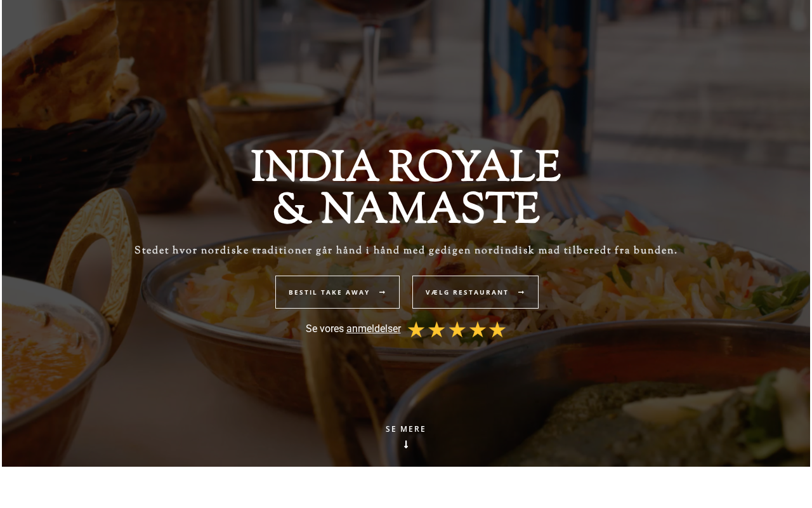Click the NAMASTE heading word

[x=429, y=208]
